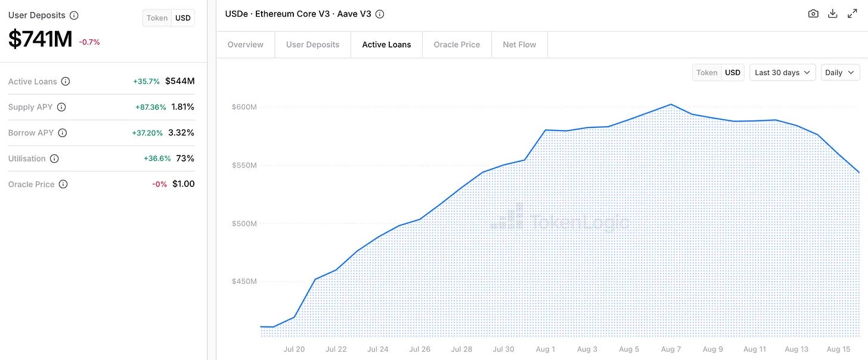This screenshot has height=360, width=868.
Task: Select the Active Loans tab
Action: (x=387, y=45)
